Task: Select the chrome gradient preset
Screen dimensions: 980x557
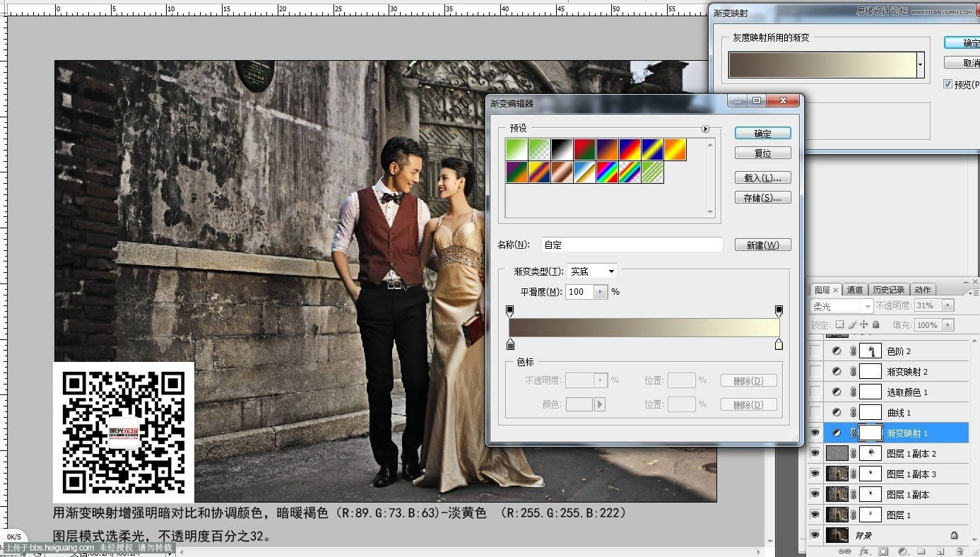Action: tap(584, 172)
